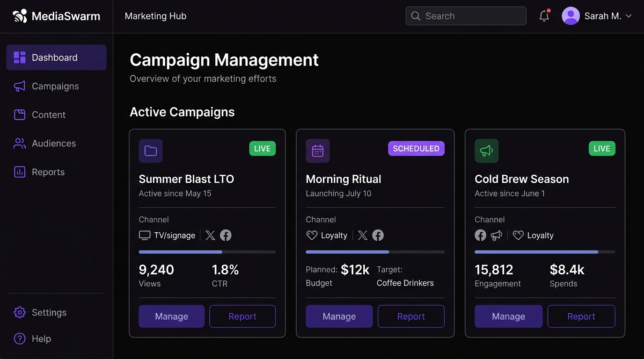Open Settings in the sidebar
This screenshot has width=644, height=359.
[x=56, y=312]
